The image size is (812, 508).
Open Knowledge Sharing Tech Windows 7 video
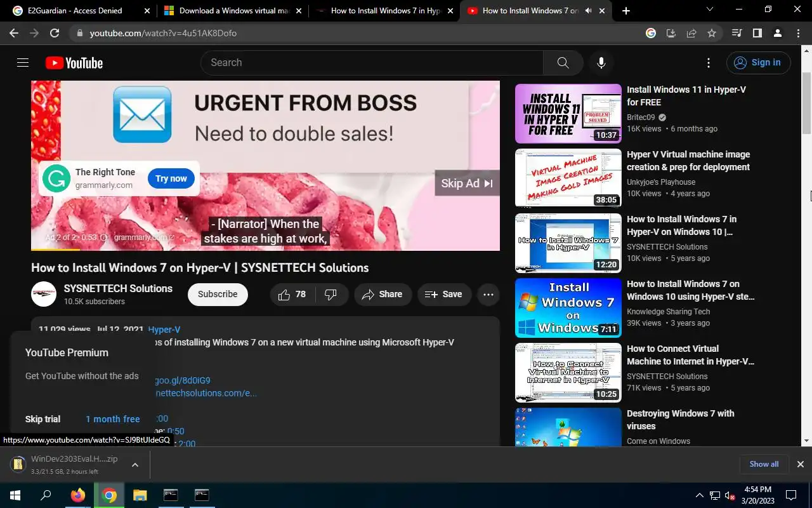(x=691, y=290)
